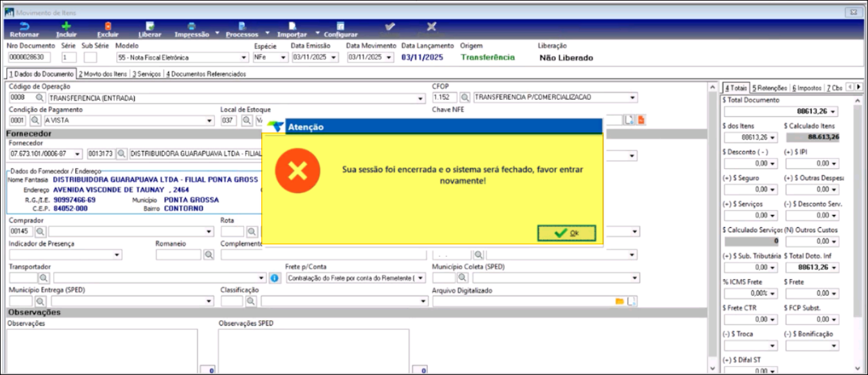Viewport: 868px width, 375px height.
Task: Expand the Condição de Pagamento dropdown
Action: (x=209, y=121)
